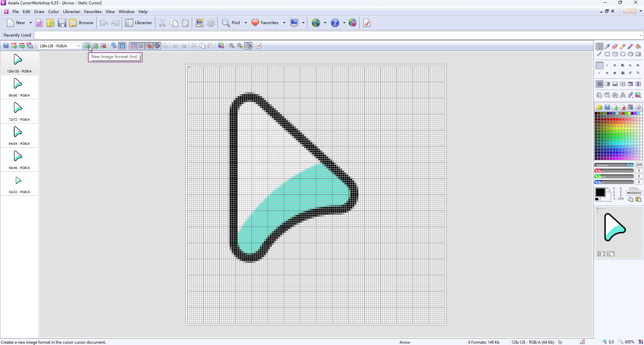
Task: Expand the New button dropdown arrow
Action: [31, 23]
